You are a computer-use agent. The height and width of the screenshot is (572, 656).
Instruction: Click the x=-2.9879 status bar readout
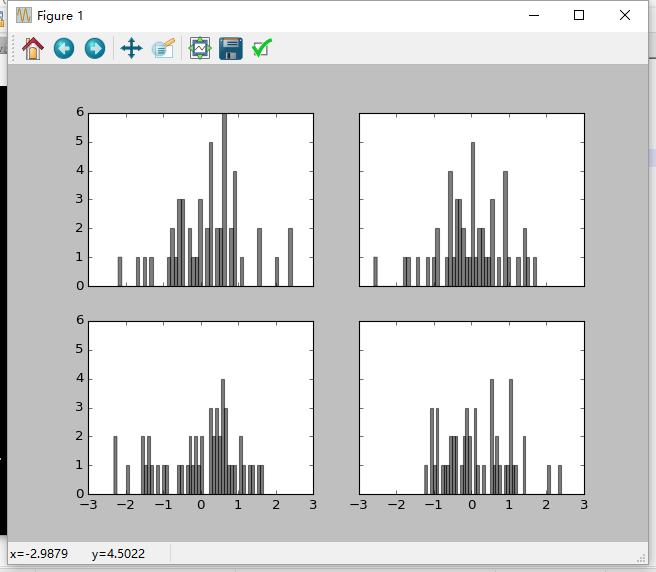(x=39, y=554)
